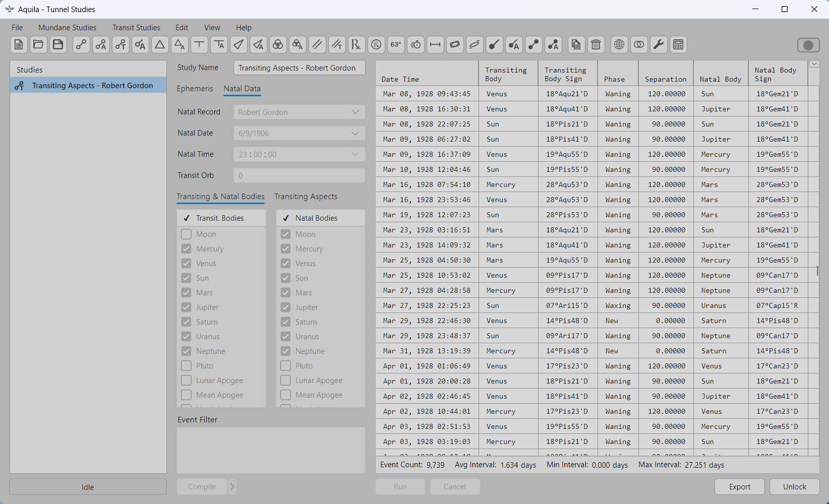This screenshot has height=504, width=829.
Task: Toggle the round record indicator button
Action: [808, 45]
